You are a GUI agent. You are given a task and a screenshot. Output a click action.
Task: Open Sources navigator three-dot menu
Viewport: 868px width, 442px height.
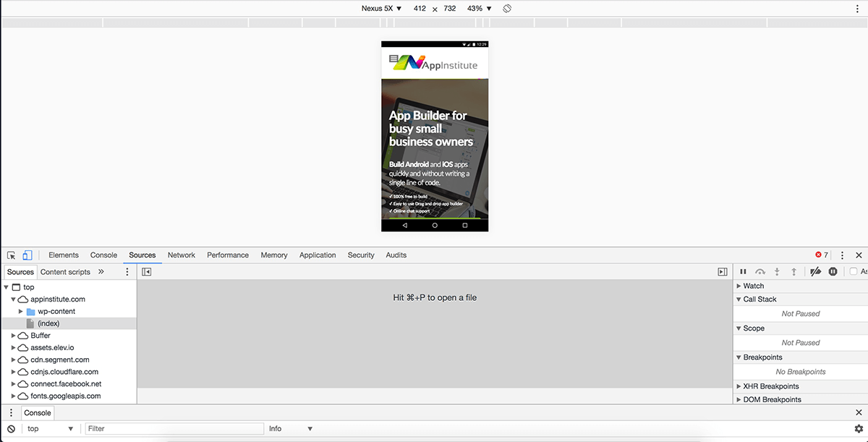click(127, 272)
